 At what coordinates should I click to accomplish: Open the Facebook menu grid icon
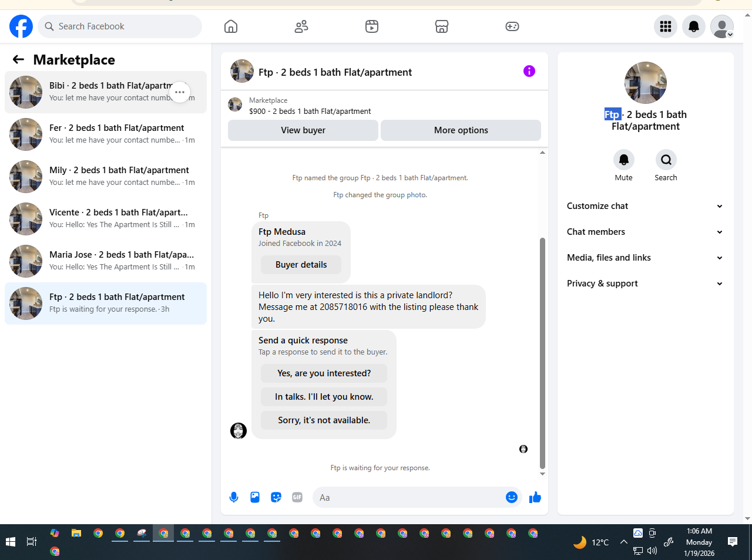[x=666, y=26]
